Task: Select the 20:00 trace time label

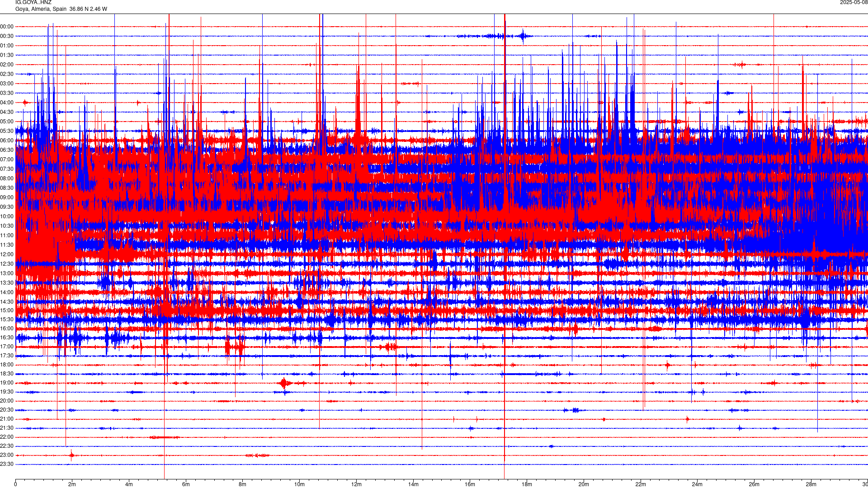Action: pos(7,401)
